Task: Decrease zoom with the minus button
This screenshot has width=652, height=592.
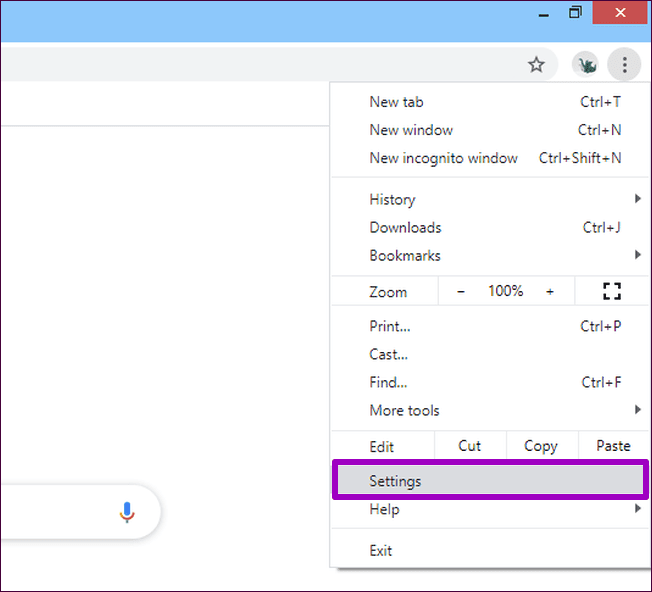Action: 461,291
